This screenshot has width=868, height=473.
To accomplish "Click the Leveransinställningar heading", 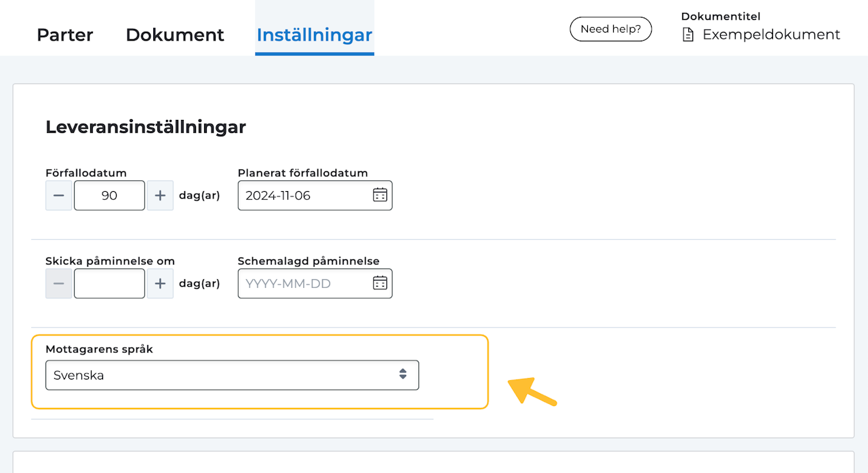I will tap(146, 127).
